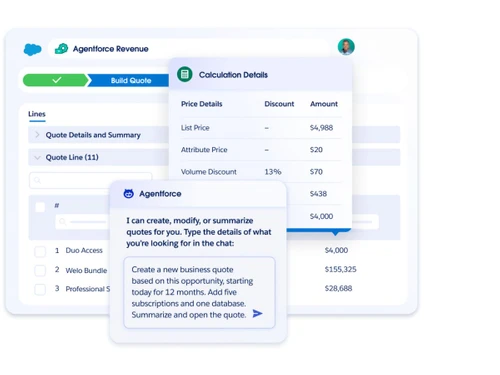Click the Attribute Price row label

(204, 150)
